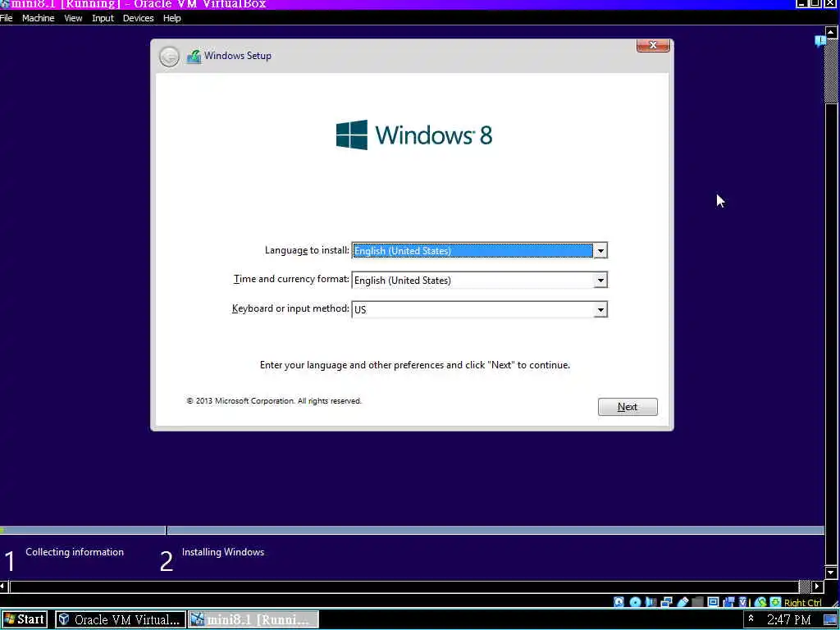Click the Microsoft copyright notice text
Image resolution: width=840 pixels, height=630 pixels.
tap(274, 400)
